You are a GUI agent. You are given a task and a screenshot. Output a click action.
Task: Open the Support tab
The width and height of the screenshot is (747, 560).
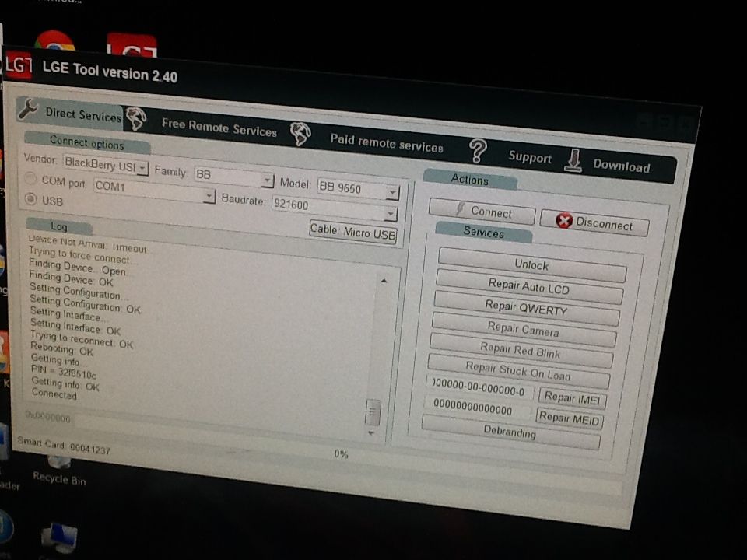tap(530, 157)
